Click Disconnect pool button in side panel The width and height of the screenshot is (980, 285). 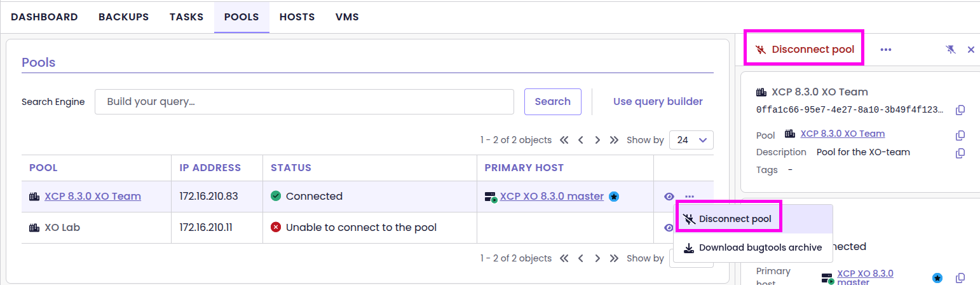(804, 49)
